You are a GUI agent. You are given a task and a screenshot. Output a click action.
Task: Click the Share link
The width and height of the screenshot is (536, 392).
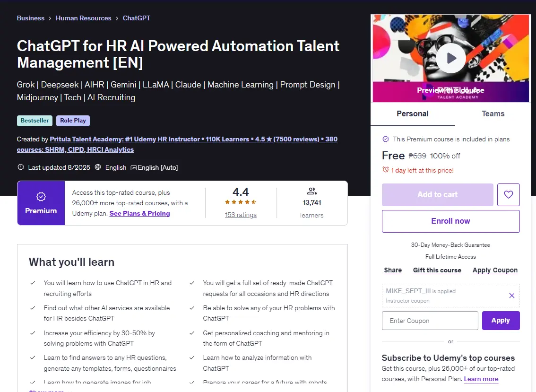393,270
